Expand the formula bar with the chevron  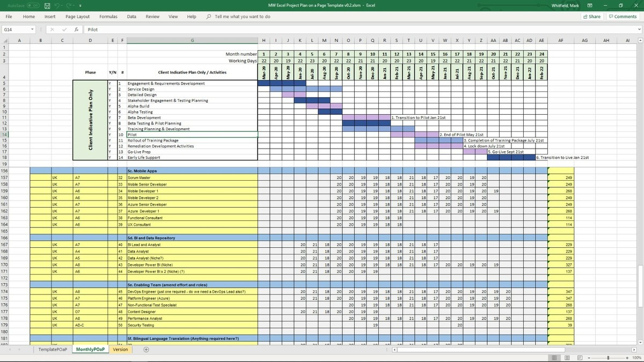[640, 30]
